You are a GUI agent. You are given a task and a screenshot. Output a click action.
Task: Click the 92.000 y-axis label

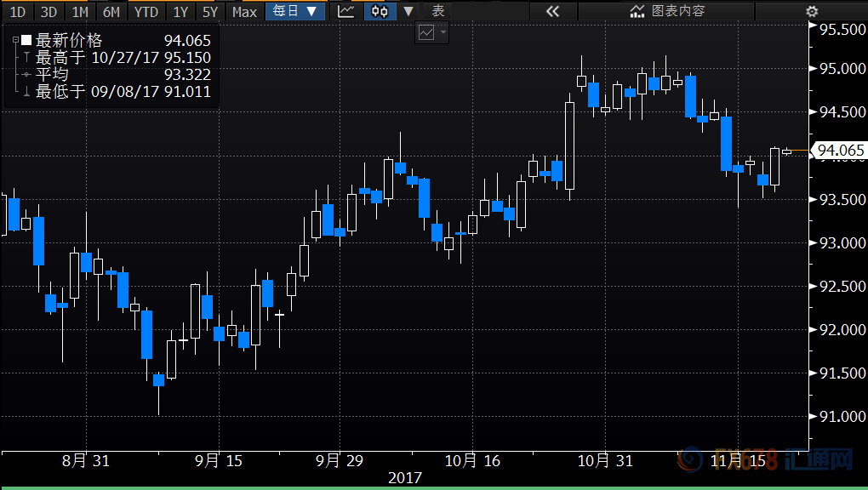[x=842, y=329]
